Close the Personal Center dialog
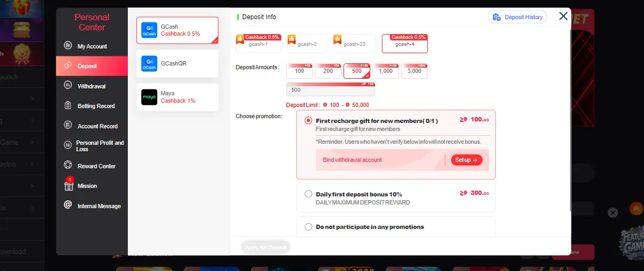644x271 pixels. pos(563,16)
